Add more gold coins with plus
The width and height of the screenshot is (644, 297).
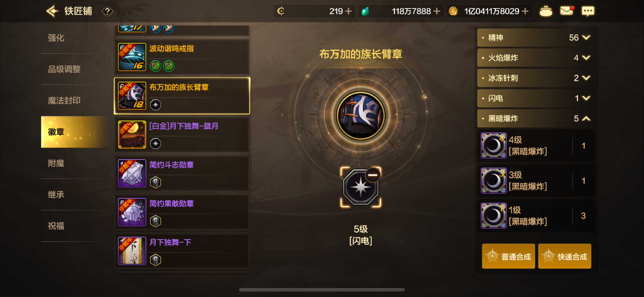pyautogui.click(x=525, y=11)
